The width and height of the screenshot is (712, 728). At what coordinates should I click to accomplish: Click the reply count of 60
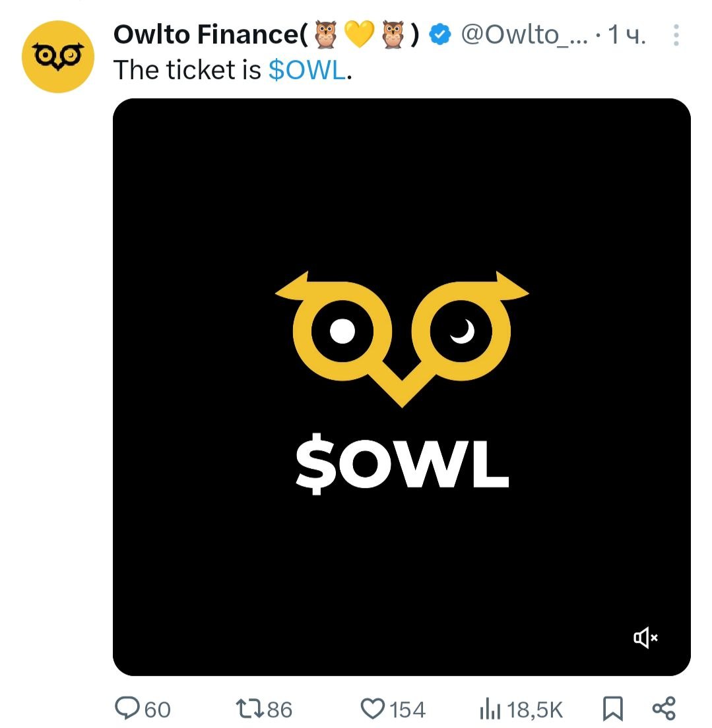[x=157, y=710]
